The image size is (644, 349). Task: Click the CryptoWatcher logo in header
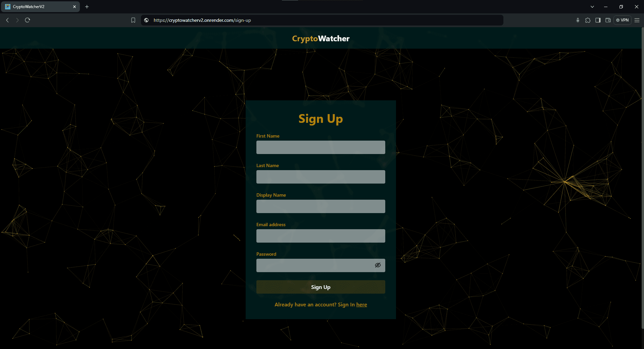tap(320, 39)
